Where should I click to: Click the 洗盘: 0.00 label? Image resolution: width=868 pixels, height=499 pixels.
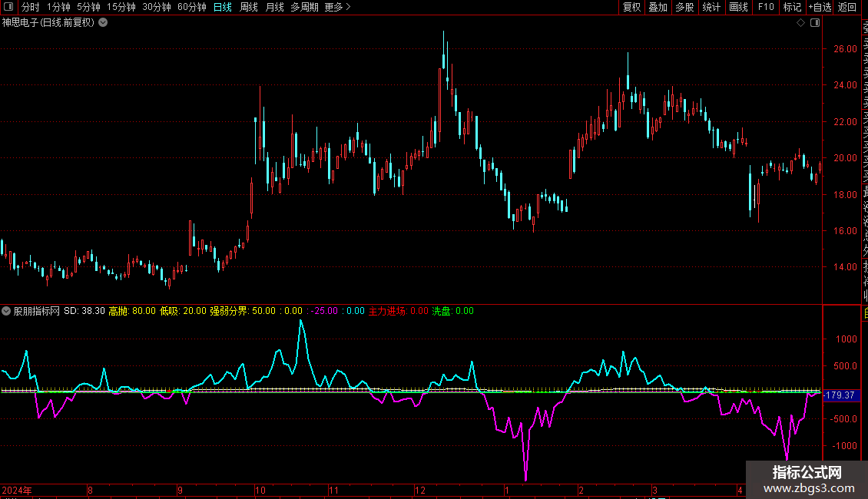click(453, 311)
